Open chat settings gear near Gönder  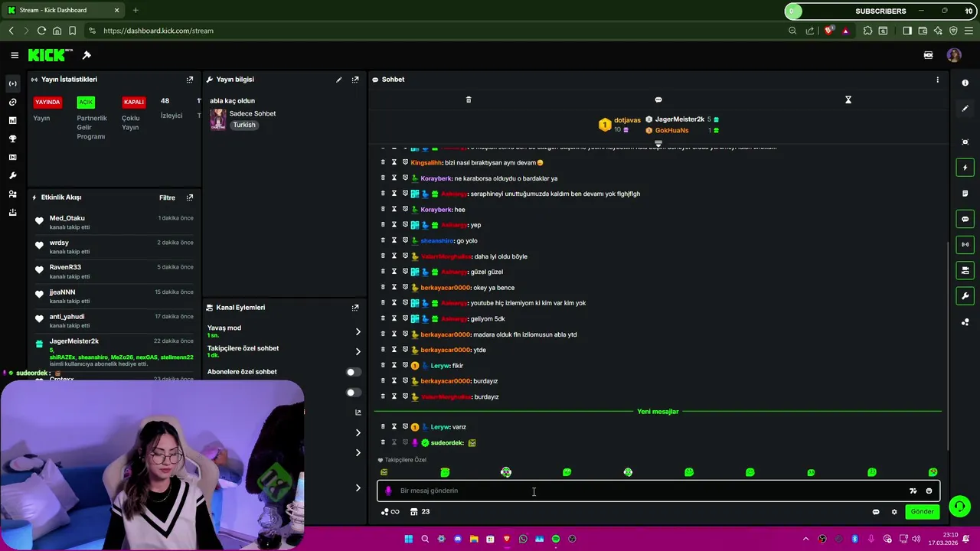click(x=894, y=512)
